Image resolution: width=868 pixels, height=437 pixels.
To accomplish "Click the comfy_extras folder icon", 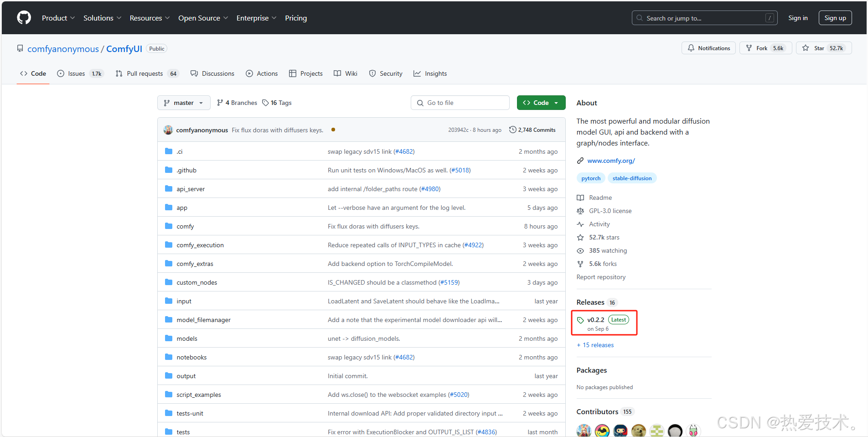I will 169,263.
